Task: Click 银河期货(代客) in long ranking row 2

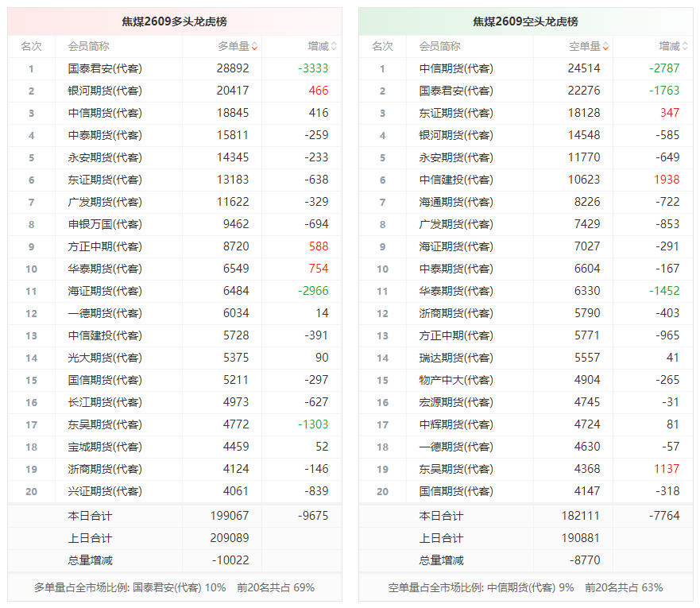Action: (105, 91)
